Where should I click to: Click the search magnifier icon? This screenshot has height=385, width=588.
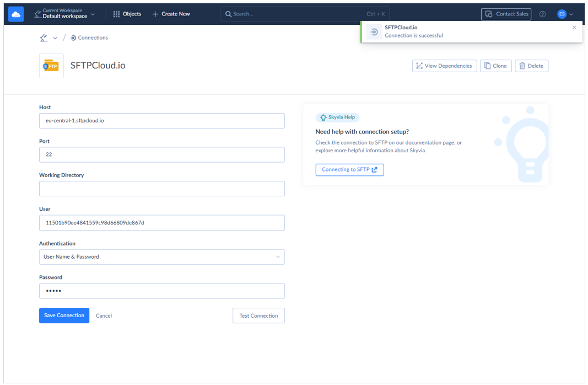[x=228, y=14]
